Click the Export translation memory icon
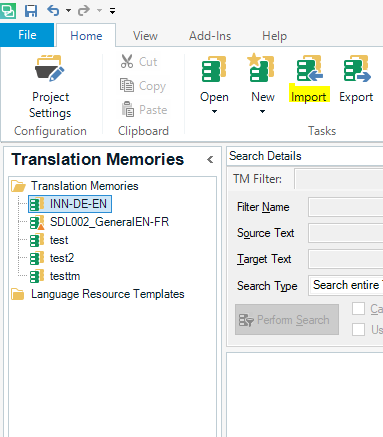 (x=357, y=69)
